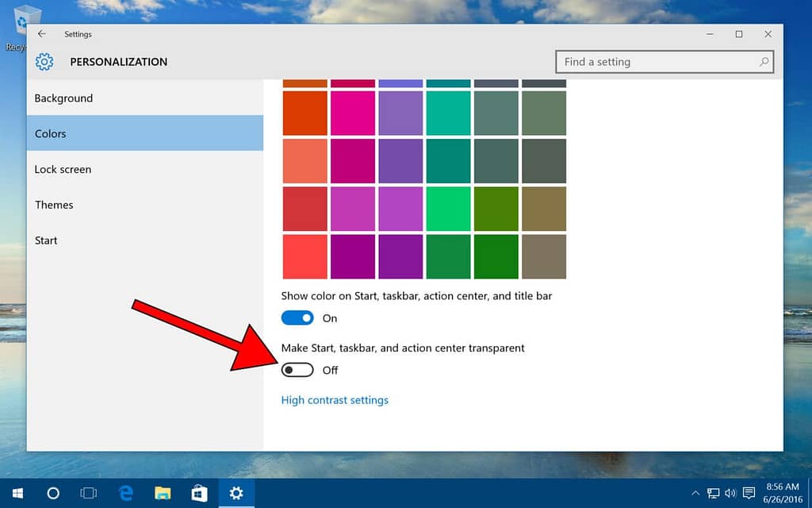Viewport: 812px width, 508px height.
Task: Select Lock screen from the sidebar
Action: (63, 169)
